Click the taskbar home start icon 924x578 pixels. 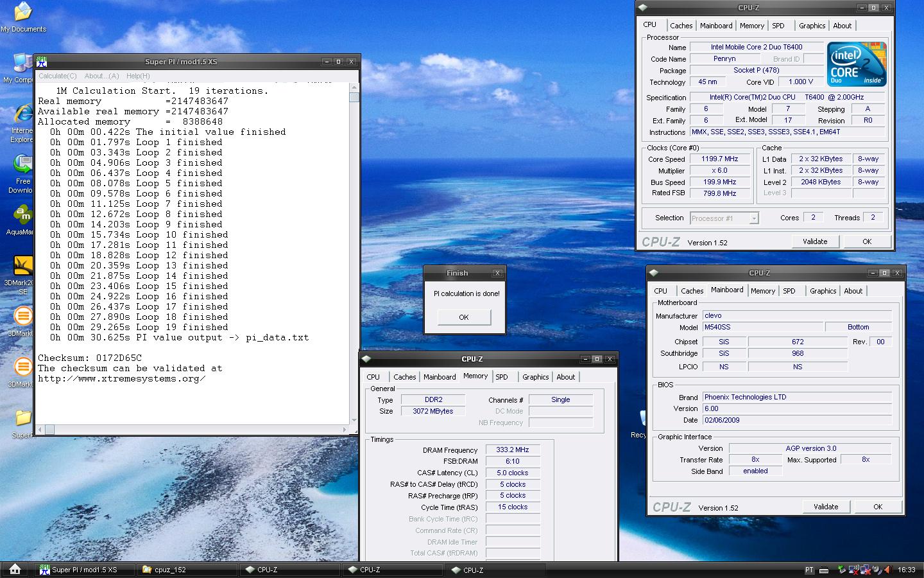coord(15,569)
